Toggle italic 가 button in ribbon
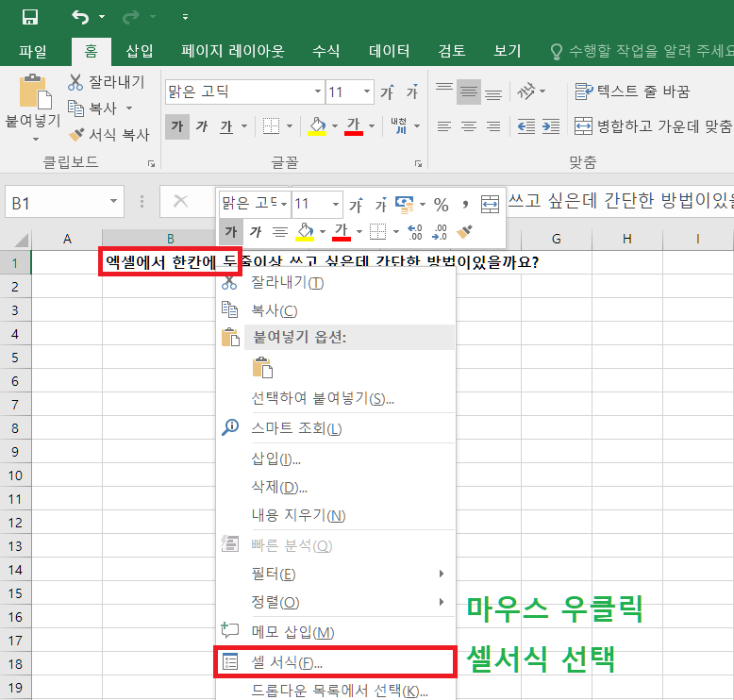The height and width of the screenshot is (700, 734). point(202,126)
